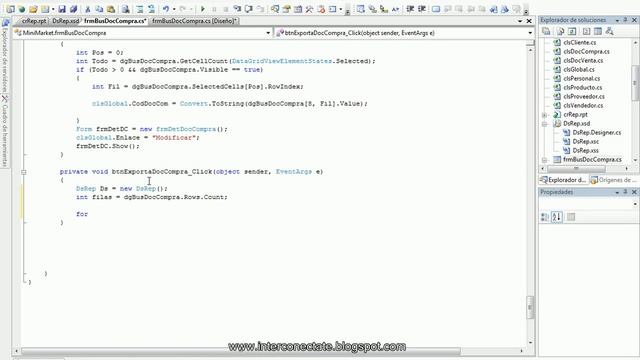Select clsCliente.cs in Solution Explorer
The image size is (640, 360).
click(579, 42)
